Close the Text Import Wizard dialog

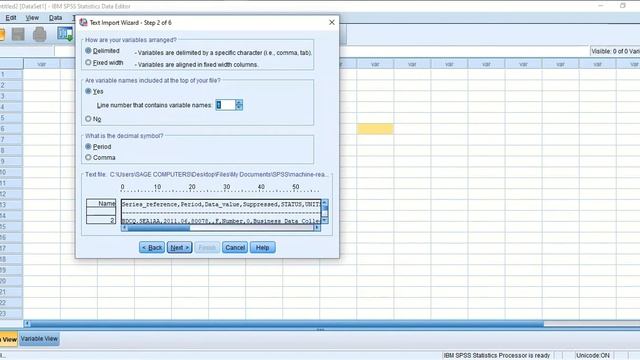[x=332, y=22]
